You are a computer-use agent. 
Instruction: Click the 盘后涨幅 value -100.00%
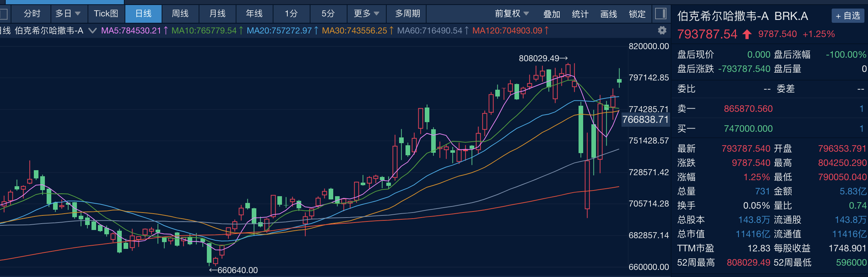click(x=846, y=54)
